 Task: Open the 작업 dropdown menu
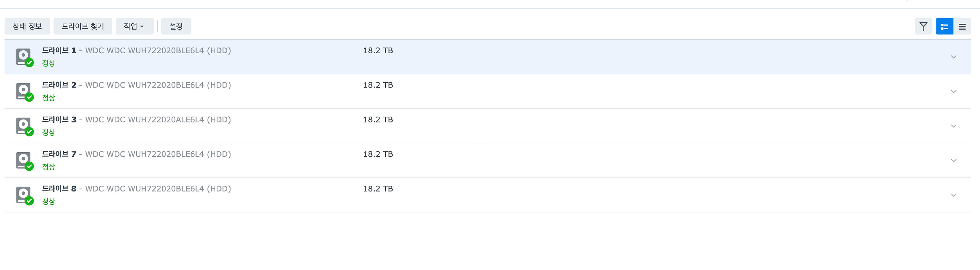pyautogui.click(x=134, y=26)
